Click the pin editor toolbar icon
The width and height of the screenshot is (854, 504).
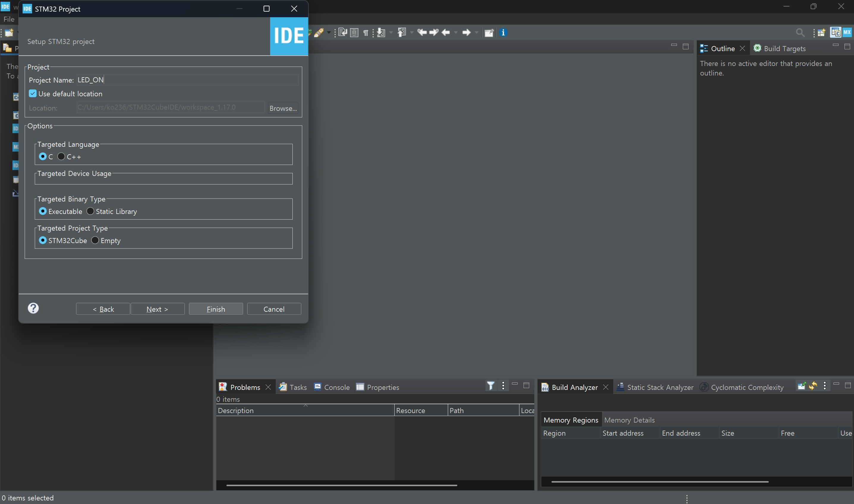pyautogui.click(x=489, y=33)
